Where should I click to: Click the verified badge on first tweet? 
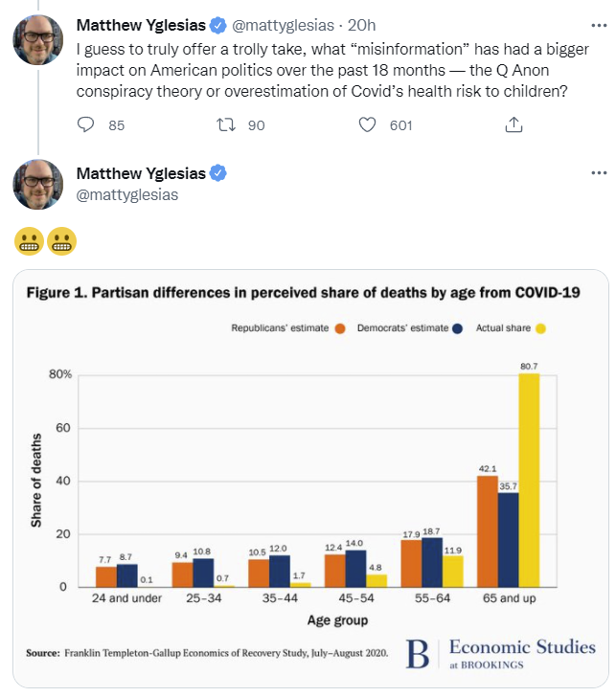coord(217,23)
